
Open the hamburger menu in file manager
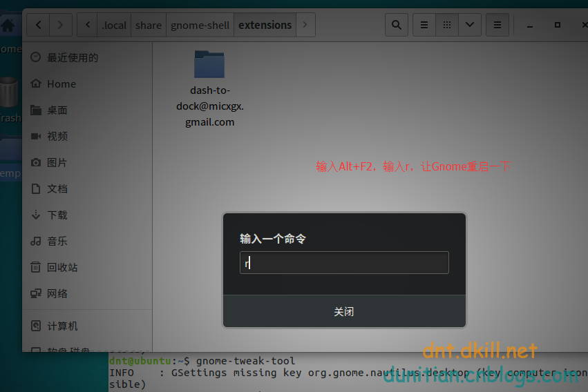pyautogui.click(x=497, y=25)
